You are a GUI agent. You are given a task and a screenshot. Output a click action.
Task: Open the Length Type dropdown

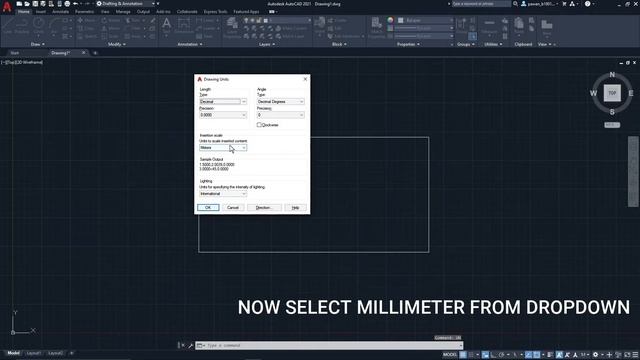click(x=223, y=102)
